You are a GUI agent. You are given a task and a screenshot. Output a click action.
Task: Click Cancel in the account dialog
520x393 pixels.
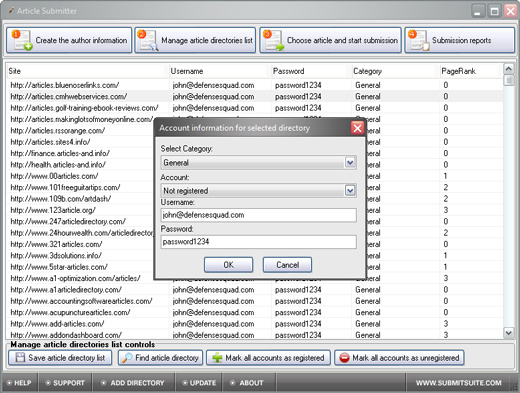pos(287,265)
